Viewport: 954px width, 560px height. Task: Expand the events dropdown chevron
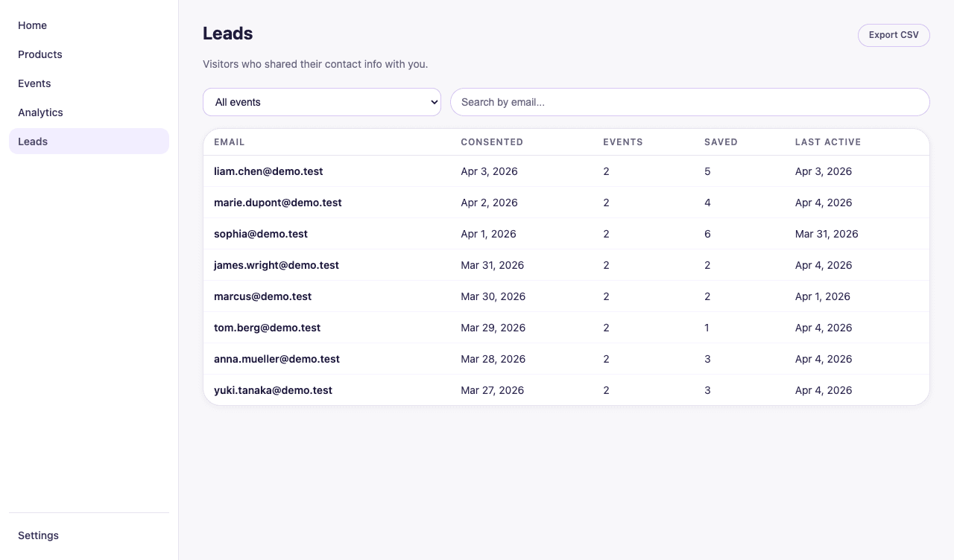(433, 102)
